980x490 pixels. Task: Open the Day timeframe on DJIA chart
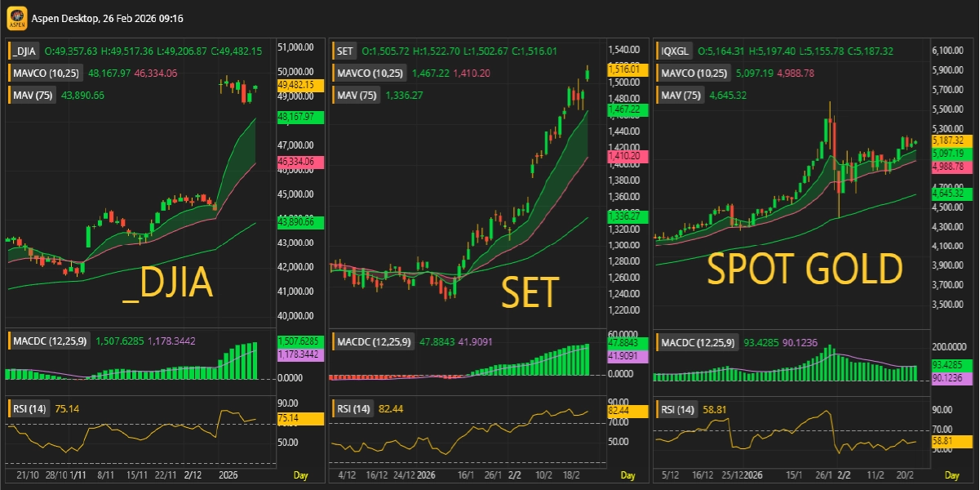301,474
